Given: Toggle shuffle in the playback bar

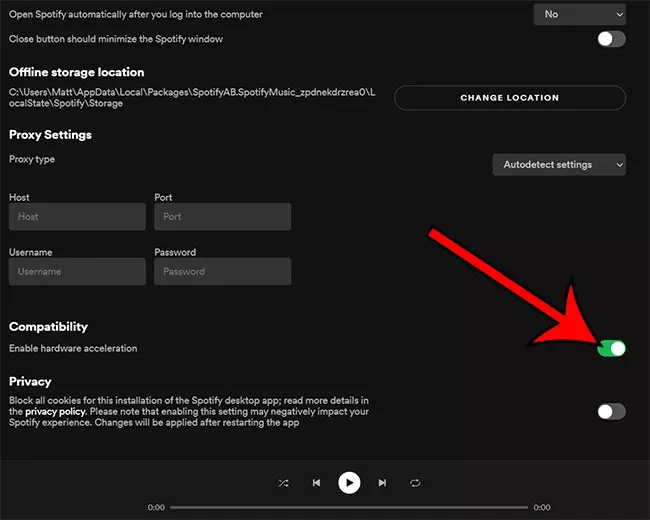Looking at the screenshot, I should [x=283, y=483].
